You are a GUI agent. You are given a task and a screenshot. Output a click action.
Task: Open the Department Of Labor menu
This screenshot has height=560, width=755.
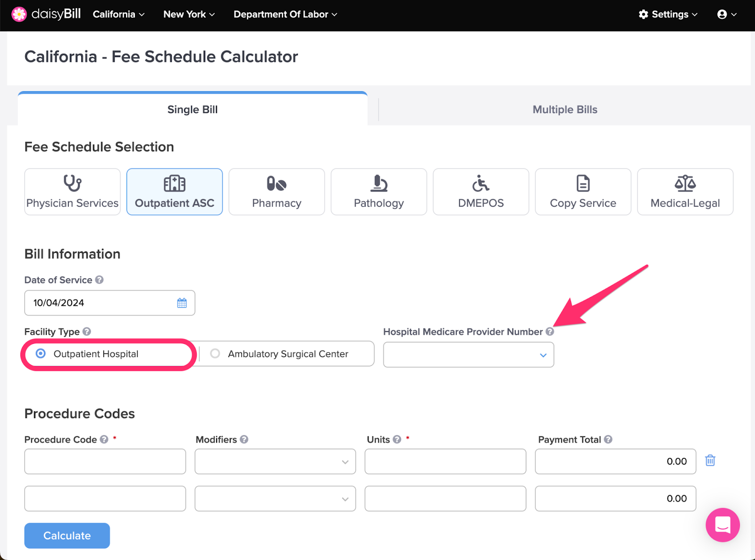click(285, 14)
